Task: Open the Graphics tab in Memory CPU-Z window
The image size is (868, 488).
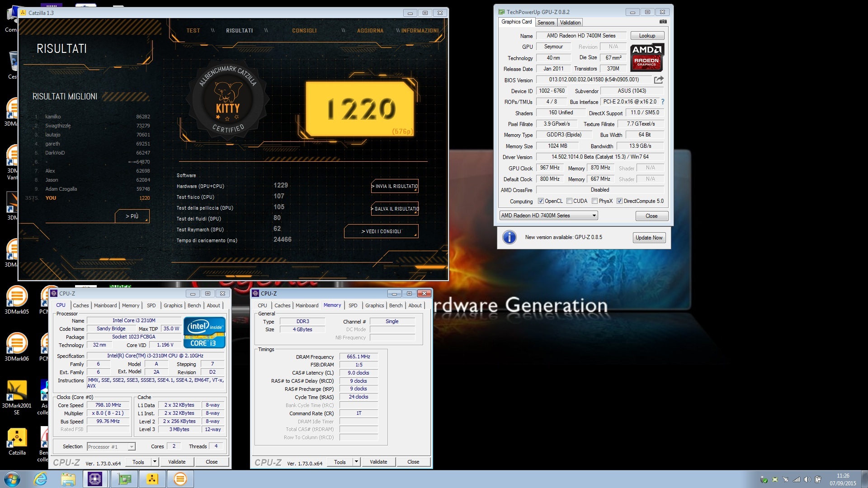Action: tap(375, 305)
